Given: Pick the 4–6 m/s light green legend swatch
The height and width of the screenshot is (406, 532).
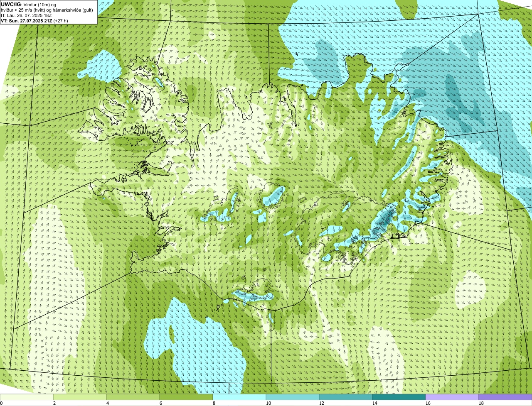Looking at the screenshot, I should pos(133,397).
